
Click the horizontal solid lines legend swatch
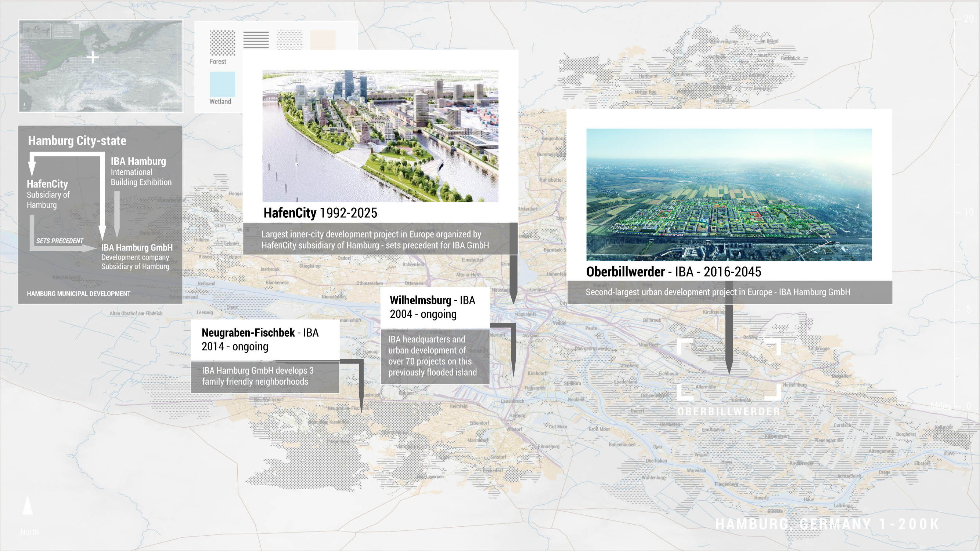tap(256, 40)
